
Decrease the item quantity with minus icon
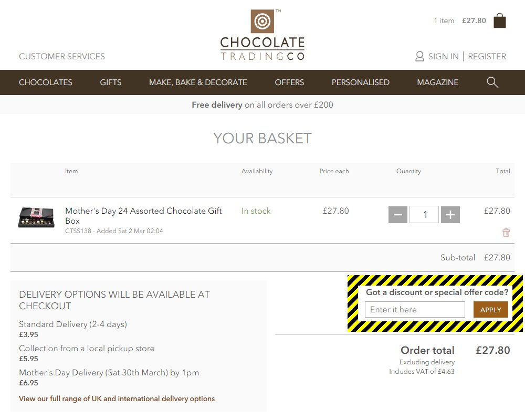pyautogui.click(x=398, y=214)
